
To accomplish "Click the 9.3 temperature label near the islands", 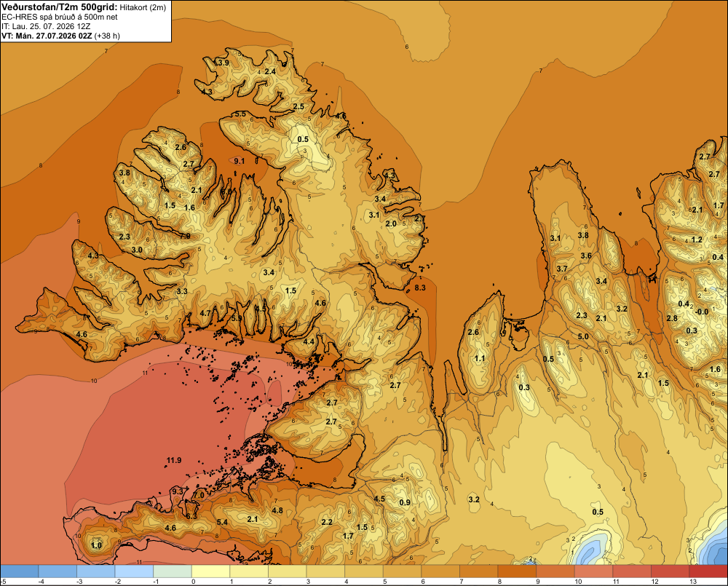I will (178, 491).
